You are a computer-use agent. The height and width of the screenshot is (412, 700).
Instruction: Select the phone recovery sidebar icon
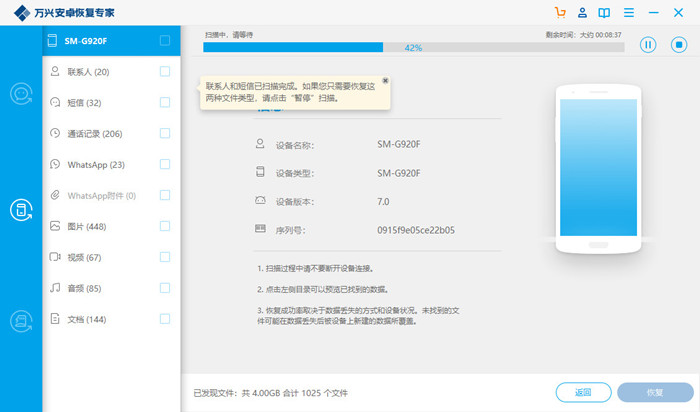click(21, 210)
